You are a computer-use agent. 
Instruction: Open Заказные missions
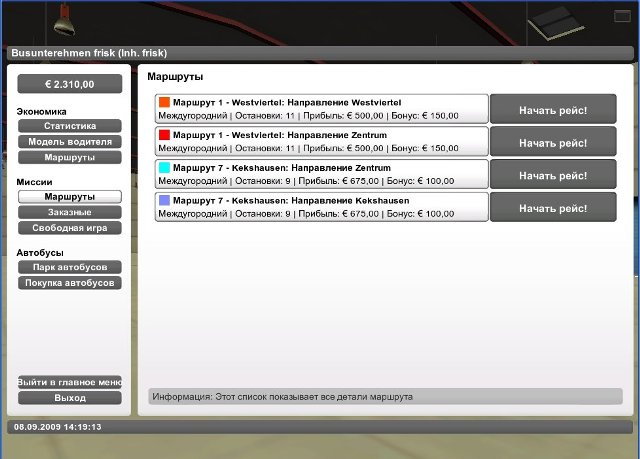point(70,212)
